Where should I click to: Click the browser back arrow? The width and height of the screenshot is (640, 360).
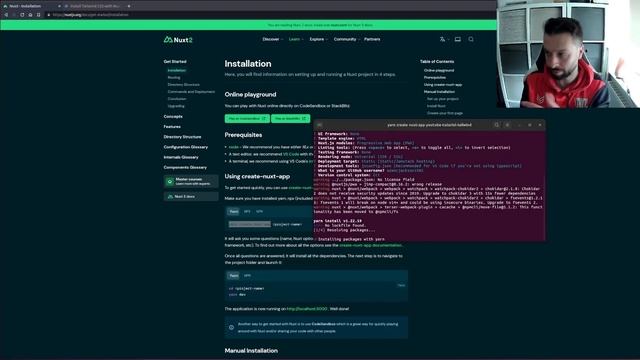click(6, 15)
